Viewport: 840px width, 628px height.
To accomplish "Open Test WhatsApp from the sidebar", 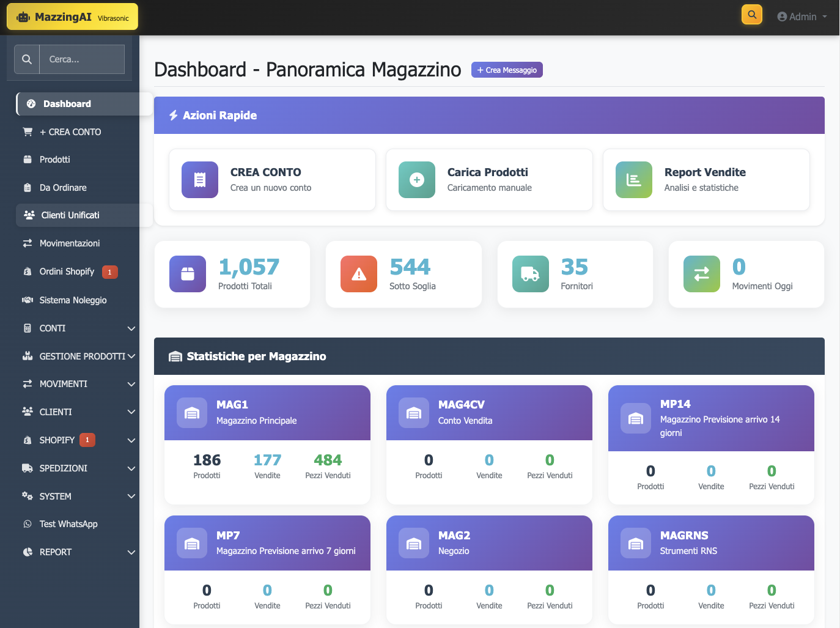I will pyautogui.click(x=68, y=524).
